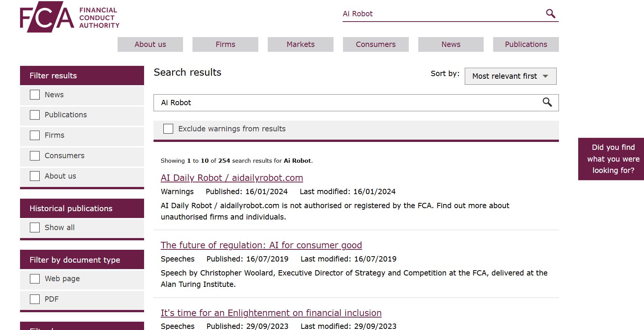Click the 'Warnings' result type label
Viewport: 644px width, 330px height.
tap(177, 191)
